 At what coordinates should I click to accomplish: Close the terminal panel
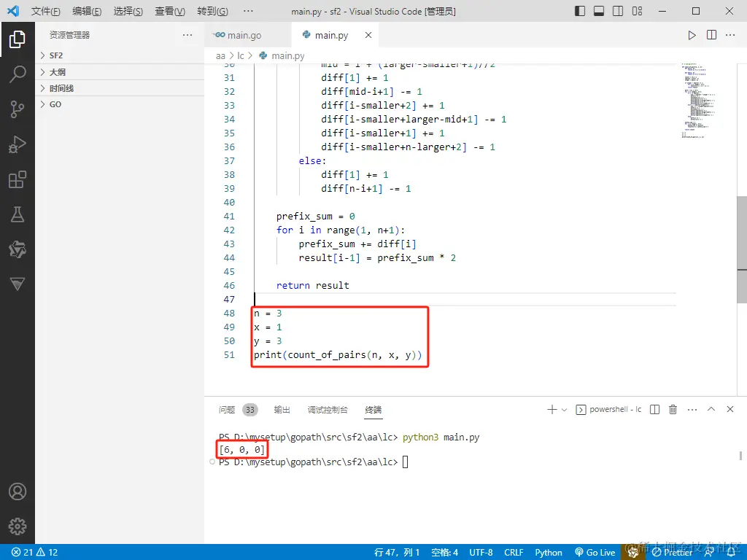(x=729, y=409)
